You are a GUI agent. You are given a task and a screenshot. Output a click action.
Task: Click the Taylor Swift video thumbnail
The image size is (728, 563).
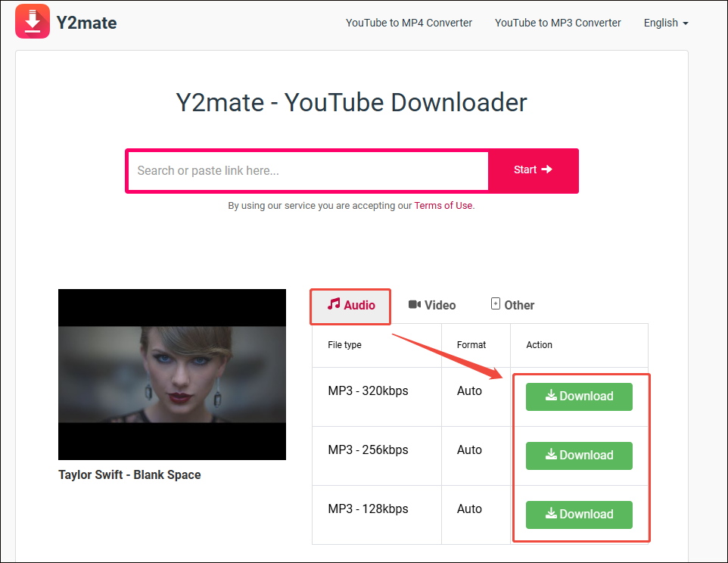(x=173, y=375)
